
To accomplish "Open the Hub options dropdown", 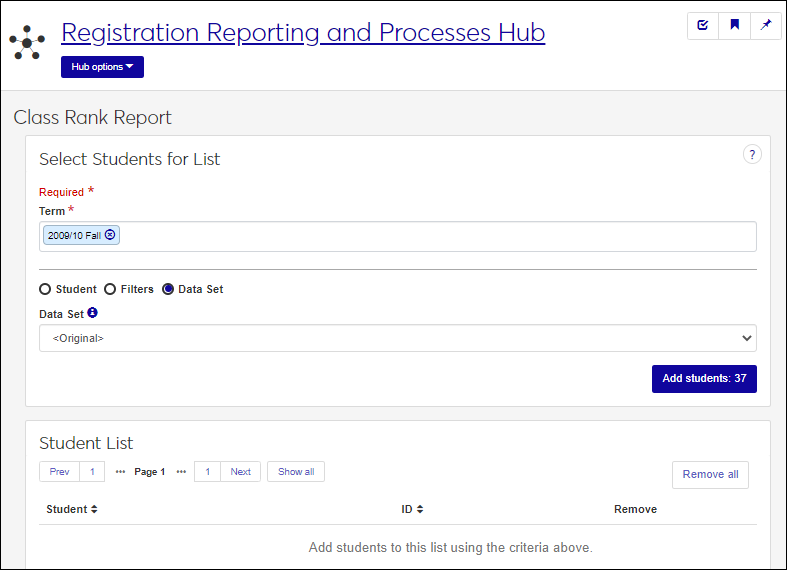I will [x=102, y=67].
